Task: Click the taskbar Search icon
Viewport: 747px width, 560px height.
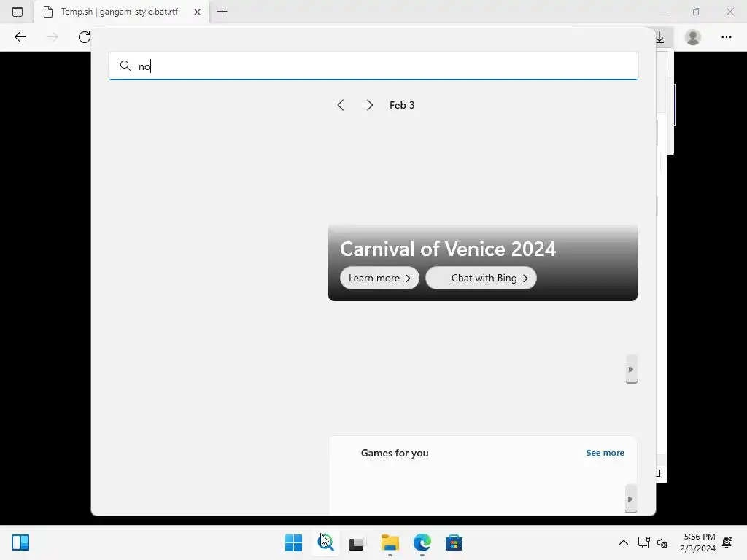Action: click(x=326, y=542)
